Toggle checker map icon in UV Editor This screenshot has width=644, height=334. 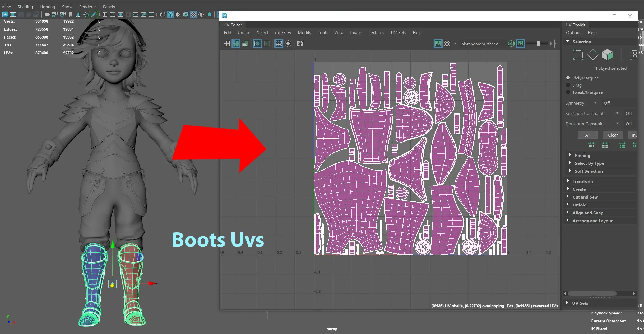tap(447, 44)
